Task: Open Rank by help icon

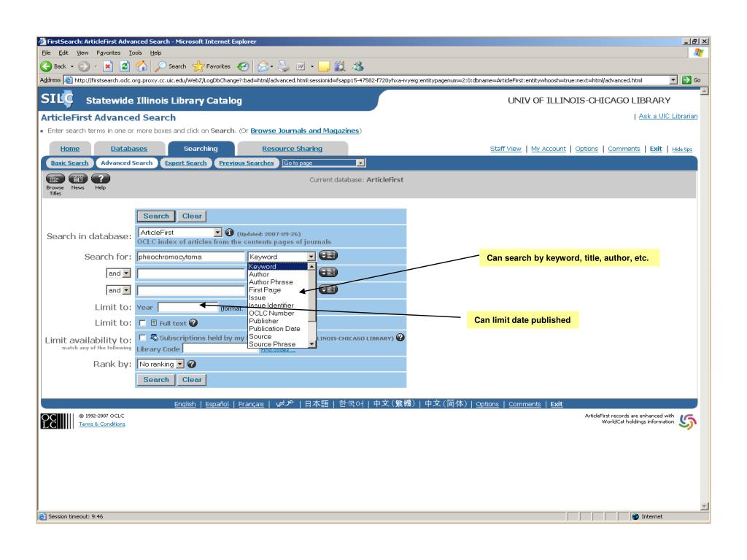Action: pyautogui.click(x=192, y=364)
